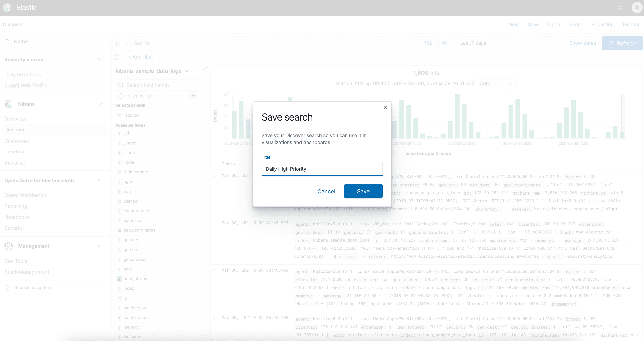Click the KQL query language icon
Screen dimensions: 644x341
click(x=427, y=43)
